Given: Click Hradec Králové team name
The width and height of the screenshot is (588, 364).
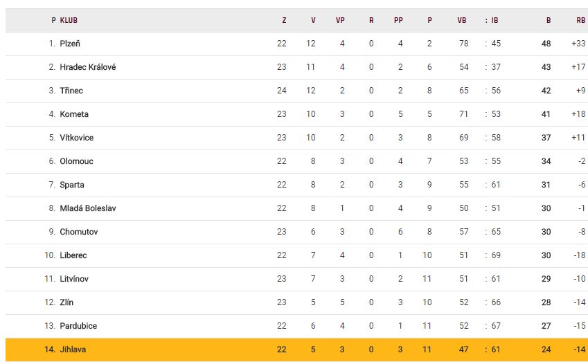Looking at the screenshot, I should [87, 67].
